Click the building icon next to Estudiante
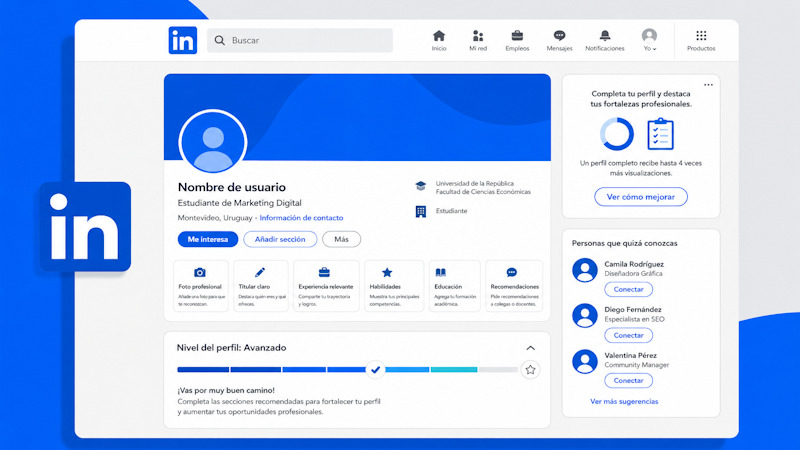The image size is (800, 450). pyautogui.click(x=420, y=211)
